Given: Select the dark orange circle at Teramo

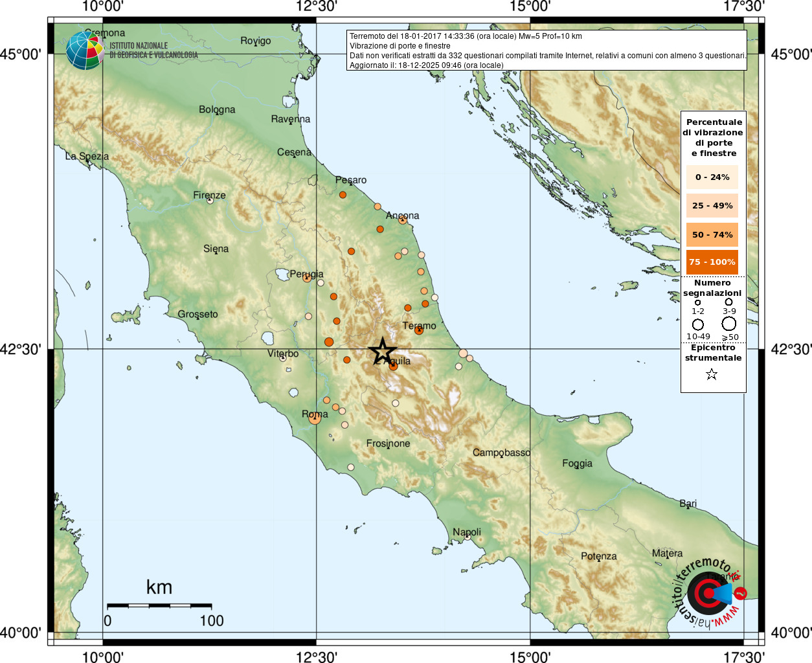Looking at the screenshot, I should click(x=419, y=330).
